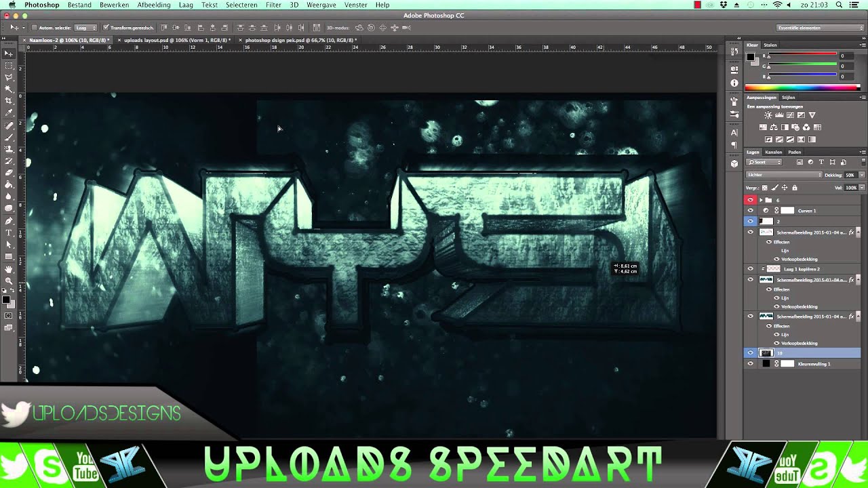This screenshot has height=488, width=868.
Task: Open the blend mode dropdown Lichter
Action: pos(784,175)
